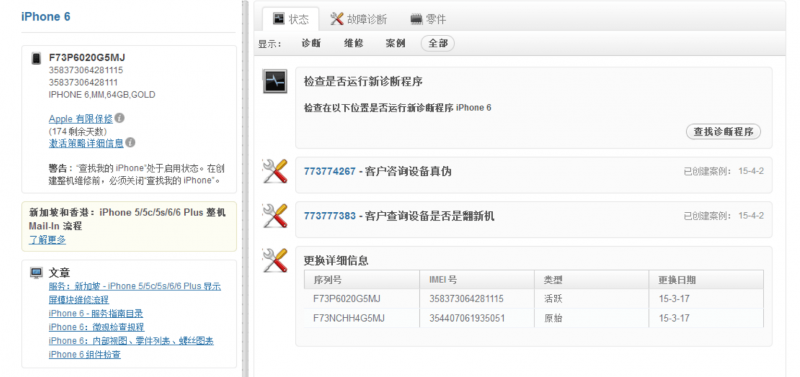Click tools icon beside case 773777383
The width and height of the screenshot is (800, 377).
tap(274, 216)
